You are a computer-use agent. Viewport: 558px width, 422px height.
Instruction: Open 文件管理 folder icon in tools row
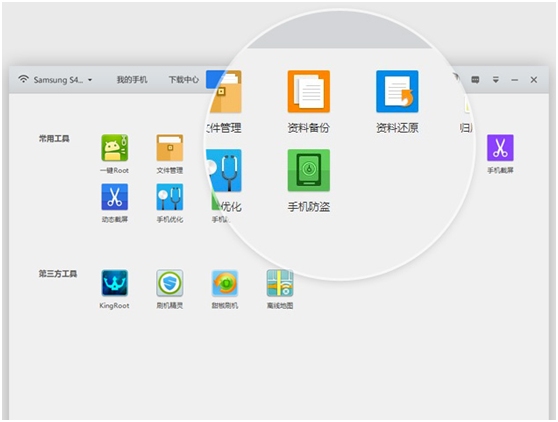tap(170, 148)
